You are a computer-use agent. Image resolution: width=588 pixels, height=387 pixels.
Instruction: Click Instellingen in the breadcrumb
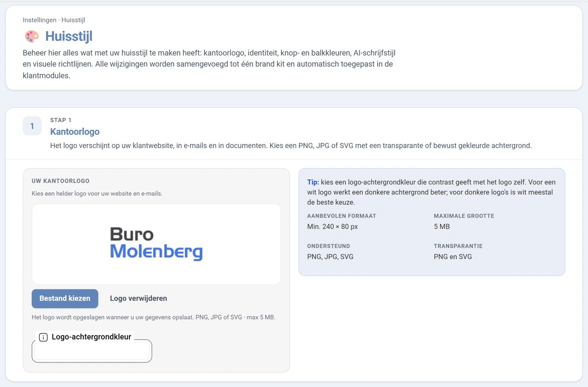pos(39,20)
